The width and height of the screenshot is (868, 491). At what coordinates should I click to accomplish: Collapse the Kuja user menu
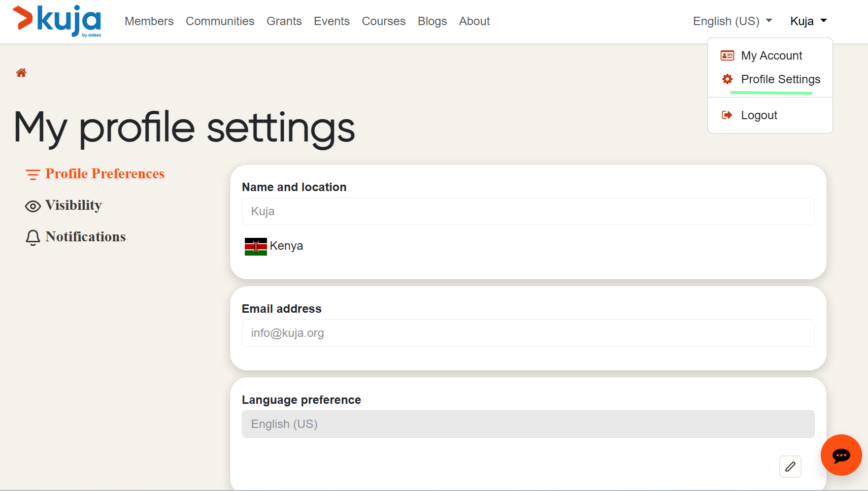click(x=808, y=21)
